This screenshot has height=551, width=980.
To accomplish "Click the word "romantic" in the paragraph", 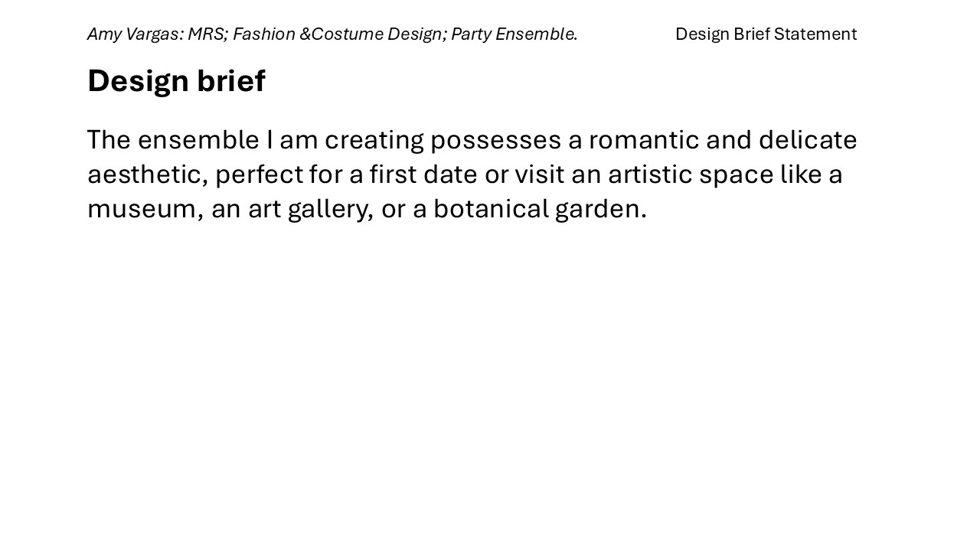I will click(x=643, y=140).
